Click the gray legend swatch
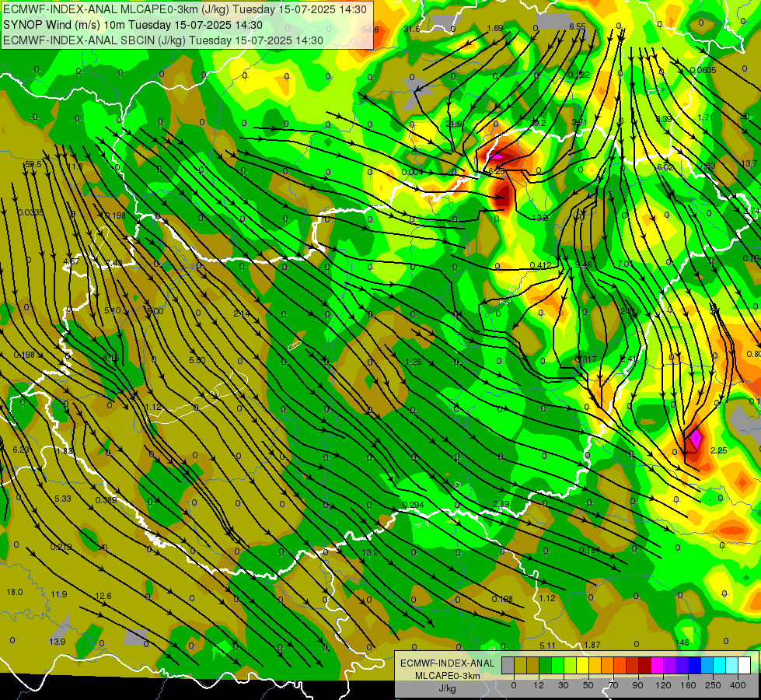761x700 pixels. tap(508, 665)
